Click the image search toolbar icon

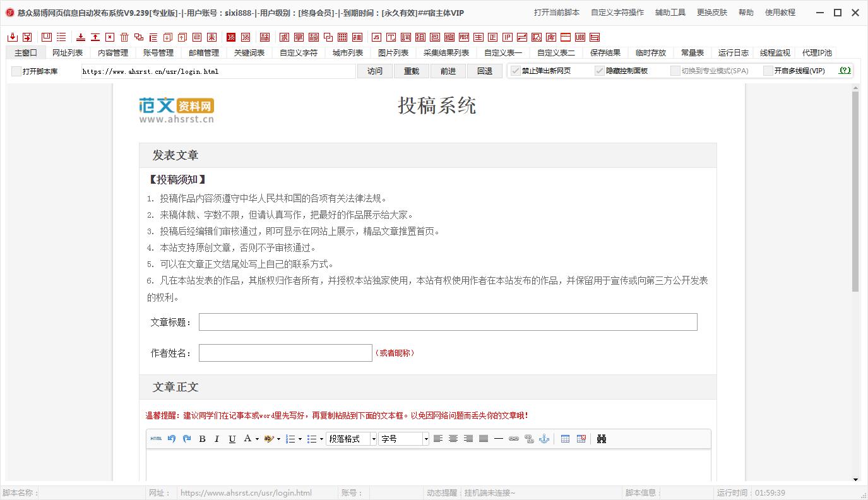click(x=536, y=37)
